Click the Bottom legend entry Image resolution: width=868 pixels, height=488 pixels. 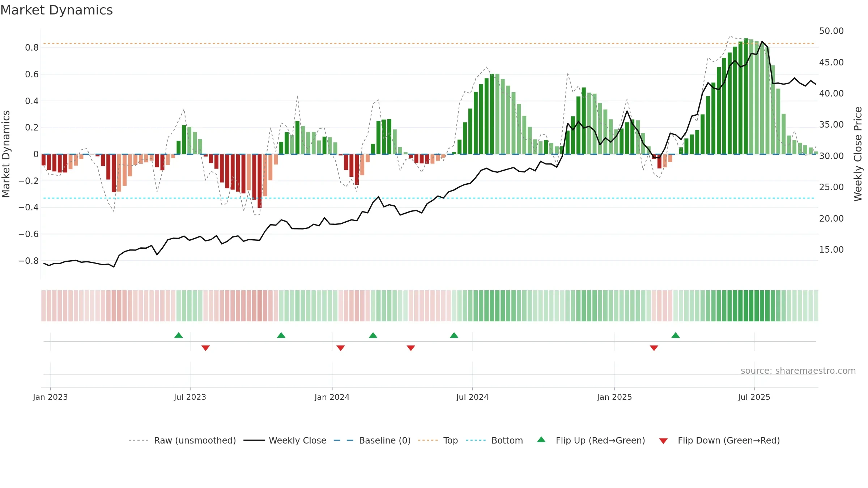click(x=494, y=440)
